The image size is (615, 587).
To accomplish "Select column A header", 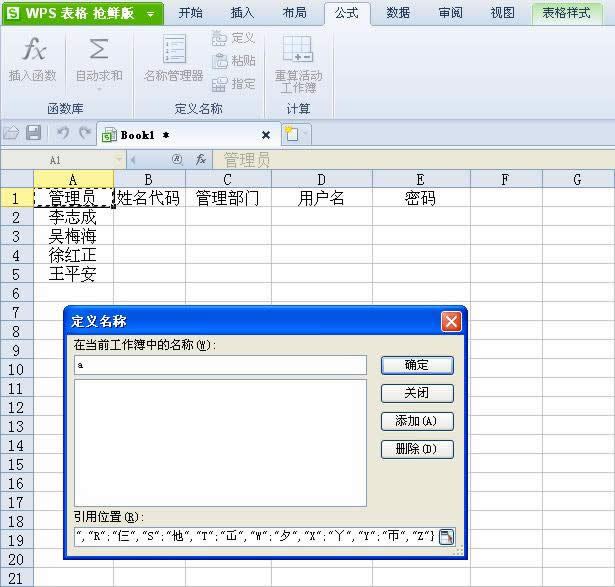I will [73, 179].
